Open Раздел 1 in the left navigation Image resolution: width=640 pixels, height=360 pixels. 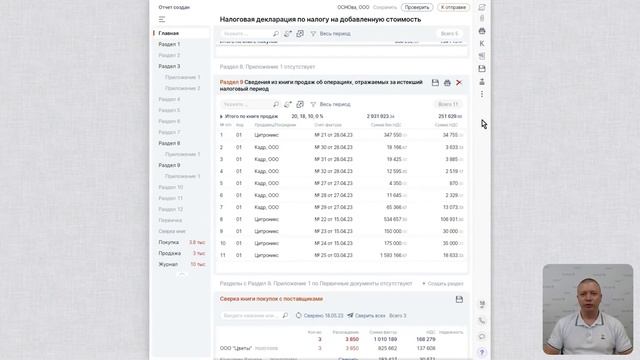(x=169, y=44)
